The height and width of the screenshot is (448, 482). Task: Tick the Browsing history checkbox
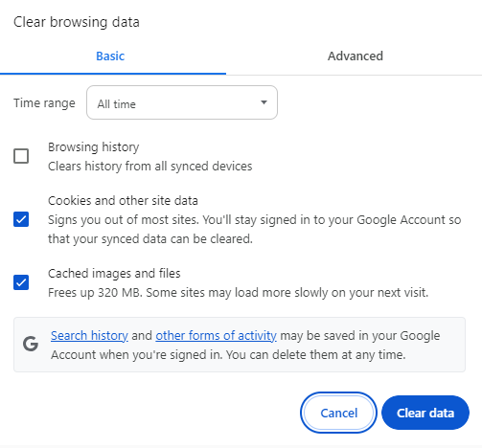tap(21, 156)
